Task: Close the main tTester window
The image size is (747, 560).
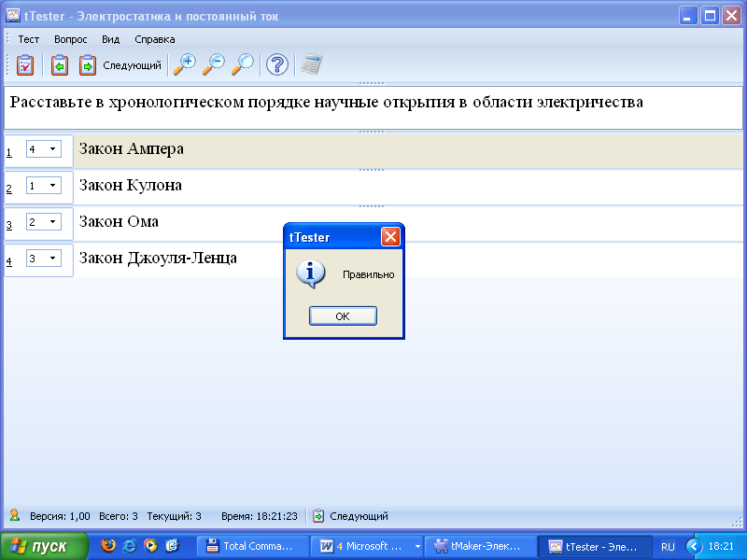Action: [731, 16]
